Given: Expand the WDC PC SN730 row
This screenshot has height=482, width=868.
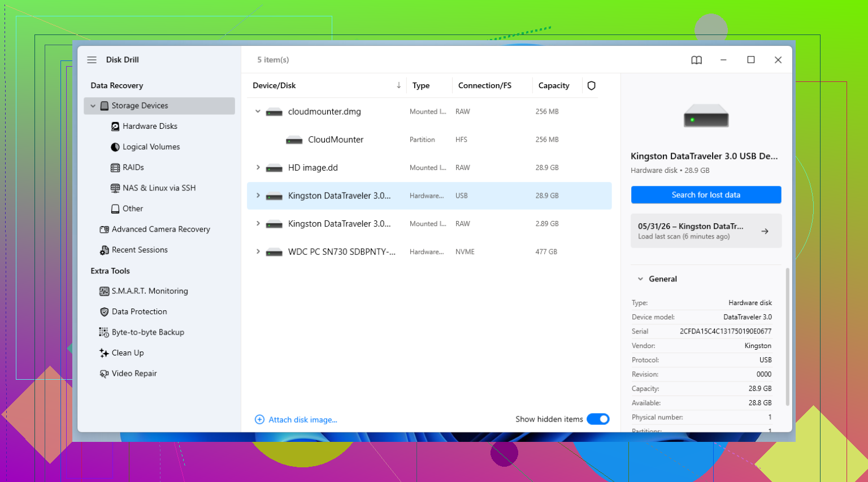Looking at the screenshot, I should tap(258, 251).
